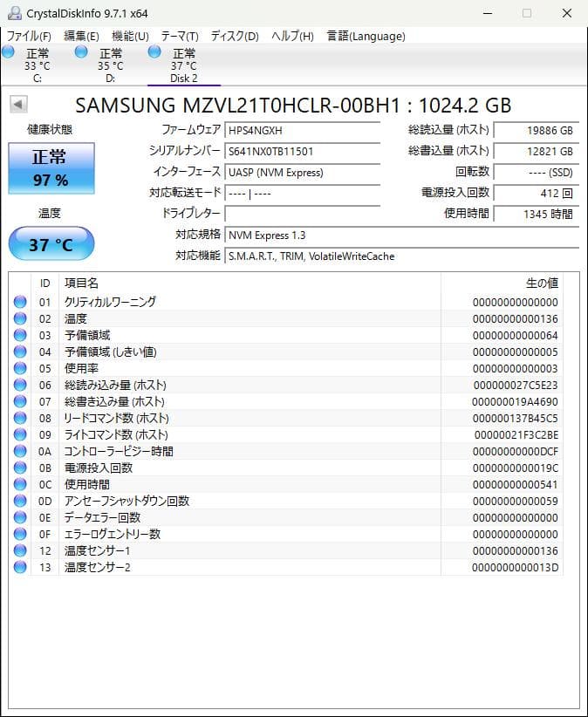Screen dimensions: 588x717
Task: Select the raw value 000000027C5E23
Action: click(x=516, y=385)
